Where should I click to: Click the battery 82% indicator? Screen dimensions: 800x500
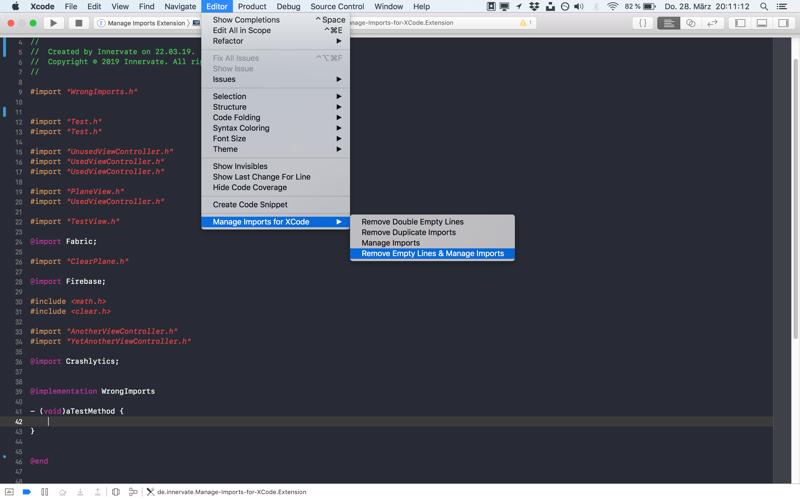point(640,7)
